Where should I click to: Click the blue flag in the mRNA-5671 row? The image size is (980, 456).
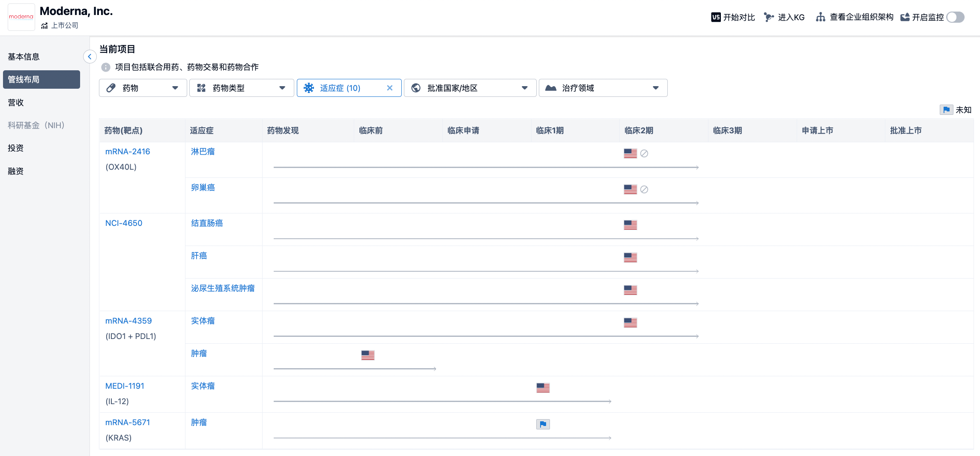[543, 424]
